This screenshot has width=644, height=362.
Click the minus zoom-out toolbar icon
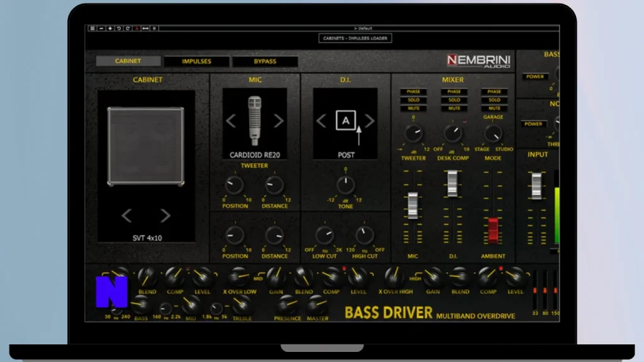click(x=101, y=28)
